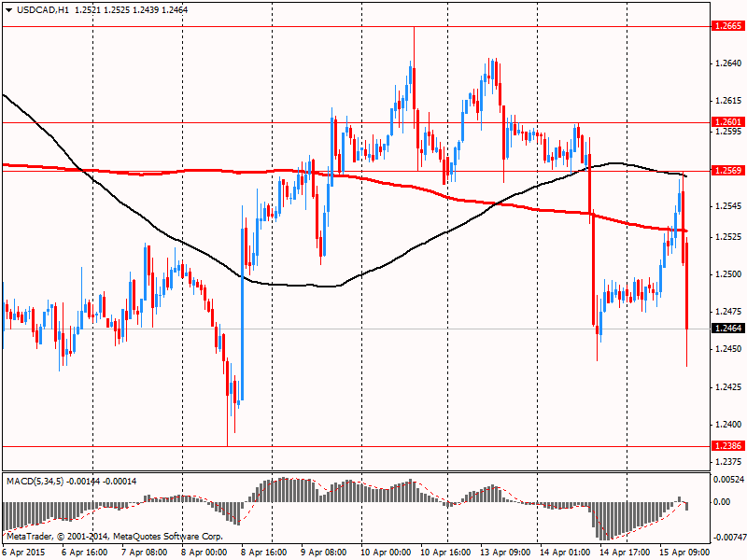Click the 14 Apr 01:00 time label
The width and height of the screenshot is (747, 560).
pos(565,553)
